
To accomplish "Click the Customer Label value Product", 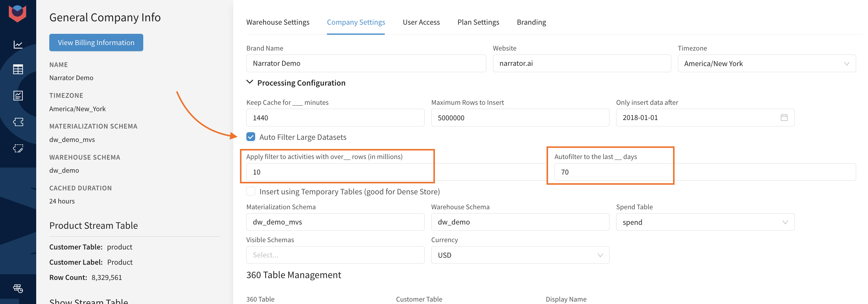I will point(120,262).
